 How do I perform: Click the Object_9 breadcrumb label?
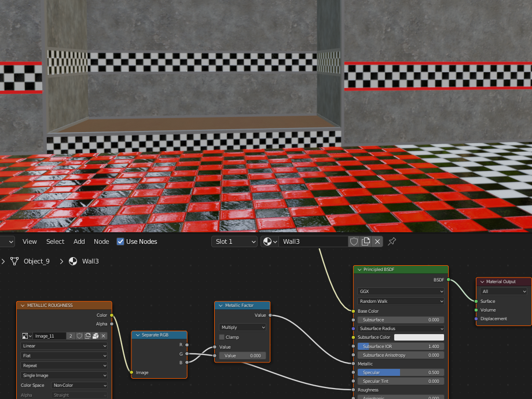coord(36,261)
